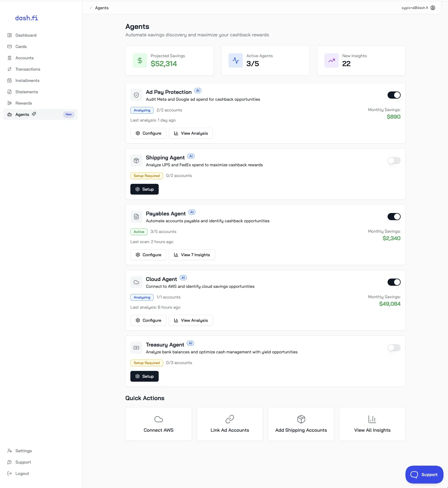Log out using the sidebar Logout item
The image size is (448, 488).
(40, 473)
